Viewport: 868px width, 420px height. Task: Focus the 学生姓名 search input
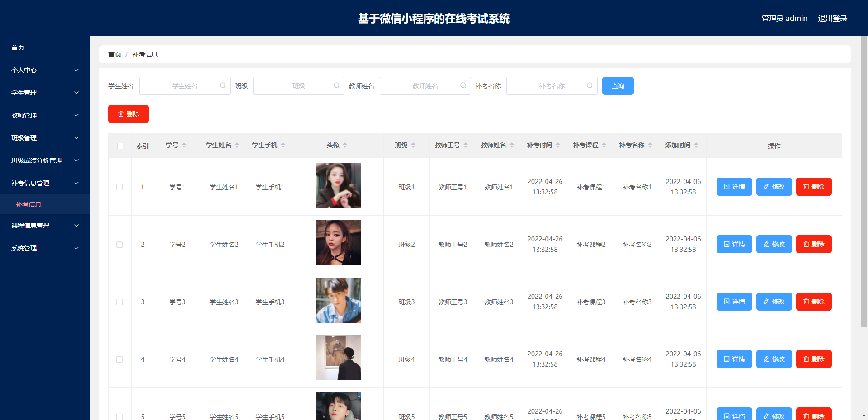pos(184,86)
